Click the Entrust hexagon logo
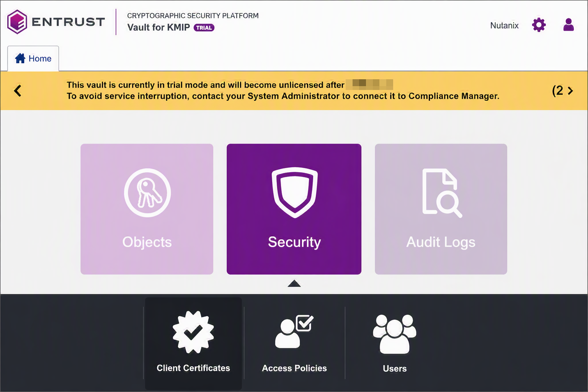588x392 pixels. coord(17,22)
